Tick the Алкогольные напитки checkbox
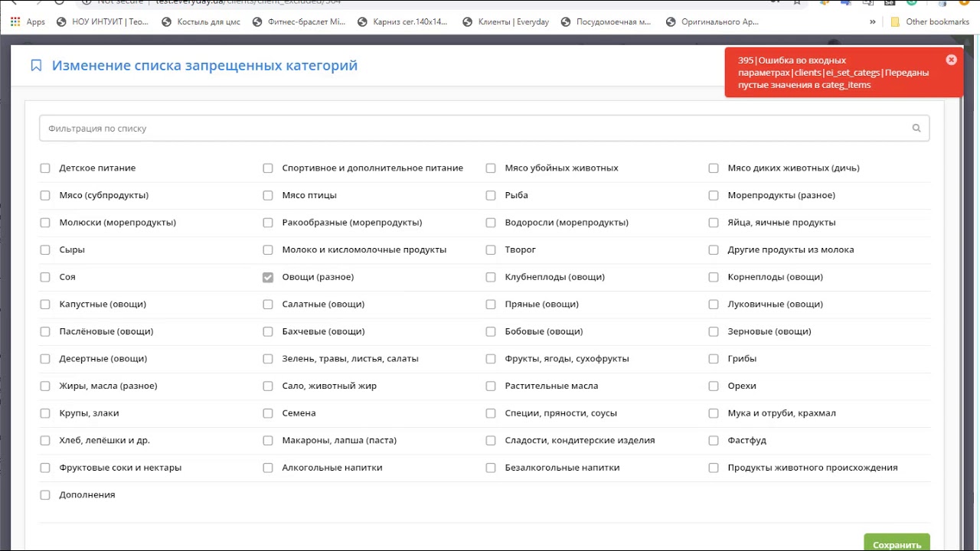 (x=268, y=468)
